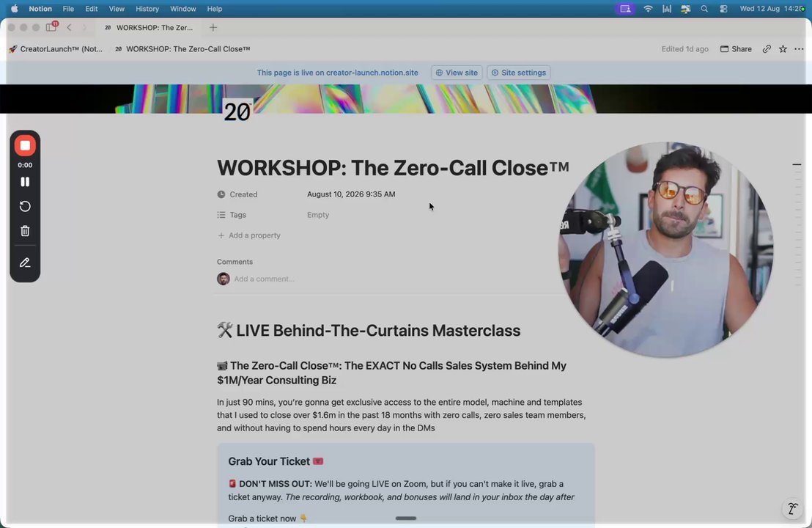
Task: Click the menu bar date and time
Action: click(772, 9)
